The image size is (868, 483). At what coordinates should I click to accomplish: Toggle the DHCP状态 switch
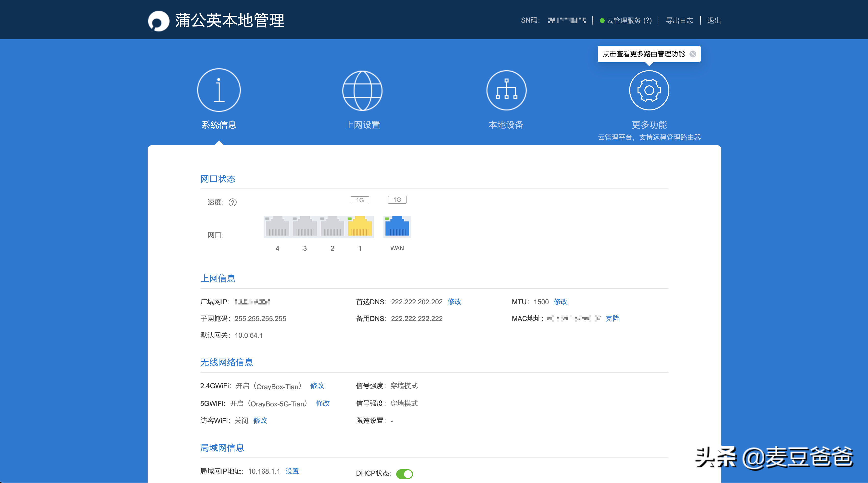404,474
